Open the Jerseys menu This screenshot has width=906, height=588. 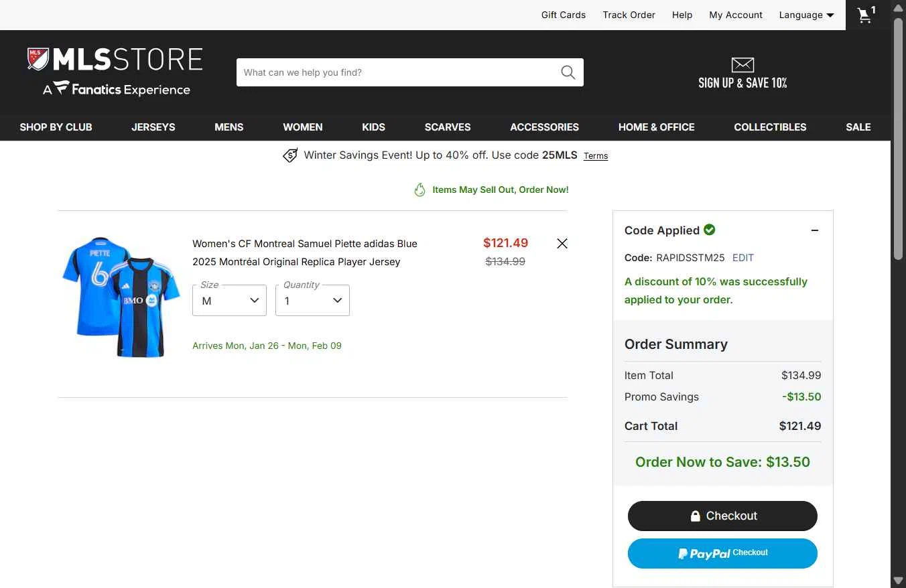153,127
